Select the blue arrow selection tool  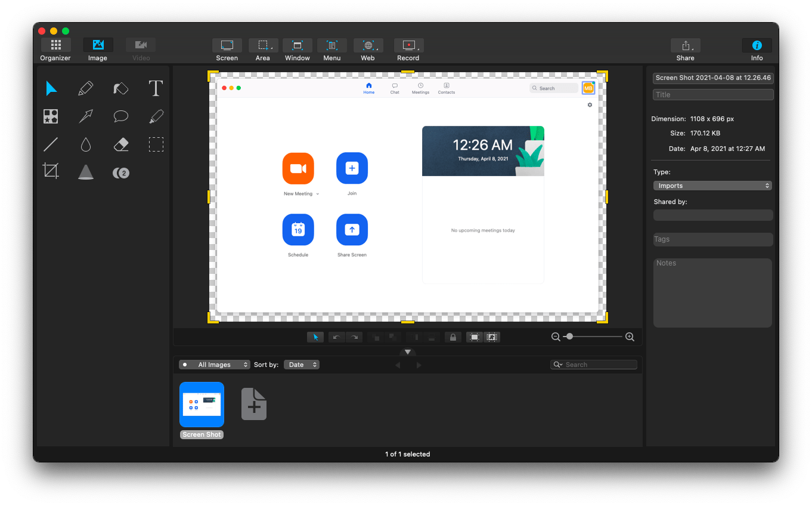(x=51, y=89)
